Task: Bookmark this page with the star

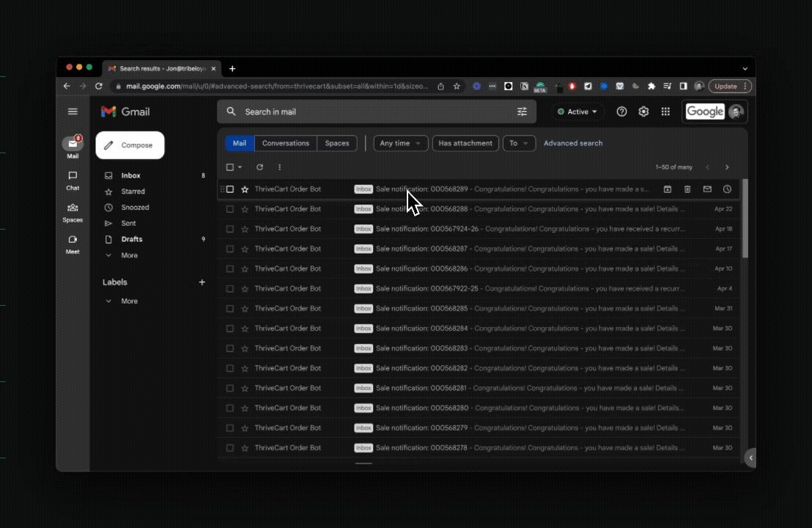Action: (457, 86)
